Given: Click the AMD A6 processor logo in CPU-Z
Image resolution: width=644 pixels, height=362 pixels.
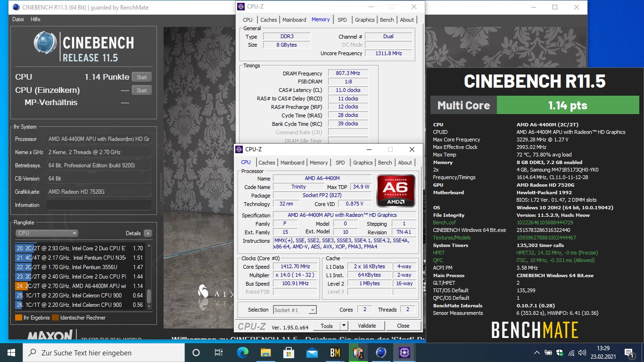Looking at the screenshot, I should coord(396,190).
